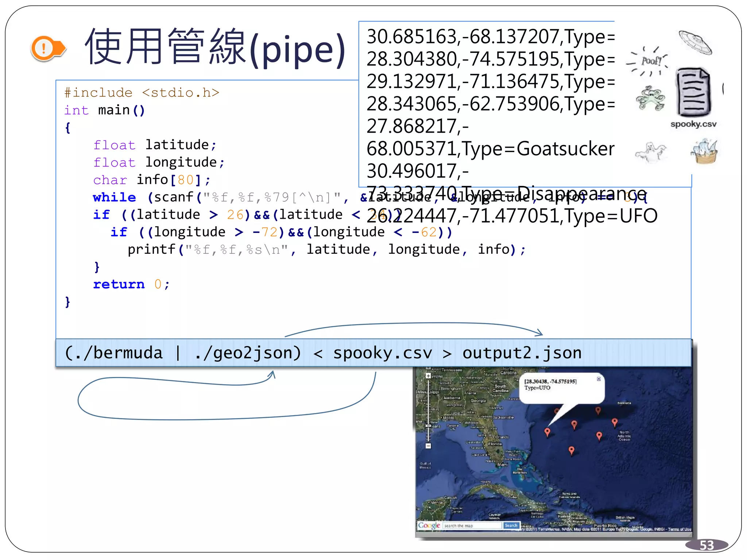The height and width of the screenshot is (560, 747).
Task: Click the 'int main()' code line
Action: pyautogui.click(x=105, y=110)
